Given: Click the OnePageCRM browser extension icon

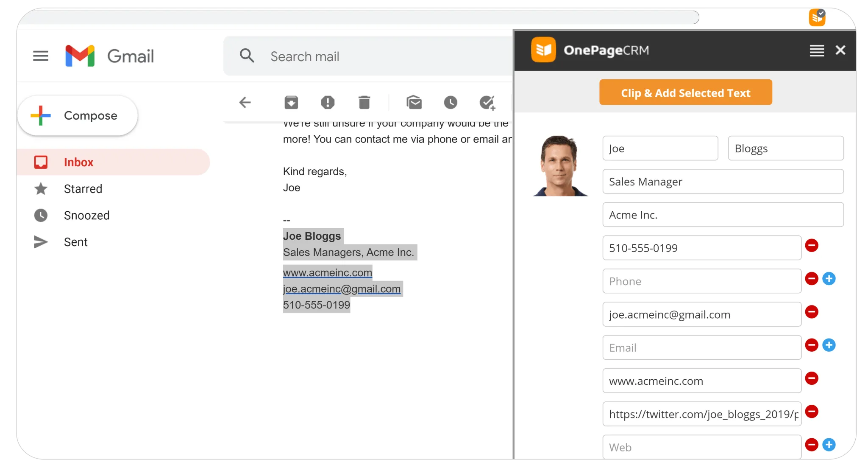Looking at the screenshot, I should [x=817, y=18].
